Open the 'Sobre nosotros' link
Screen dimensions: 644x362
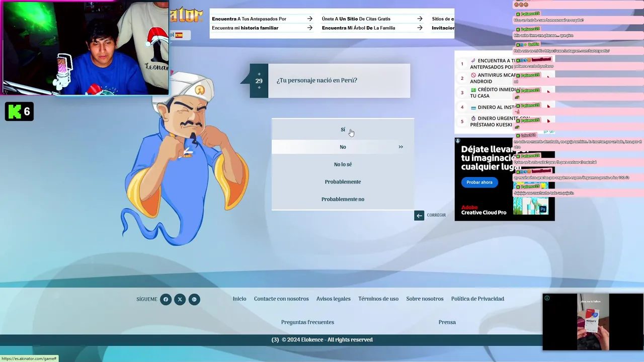pos(425,299)
